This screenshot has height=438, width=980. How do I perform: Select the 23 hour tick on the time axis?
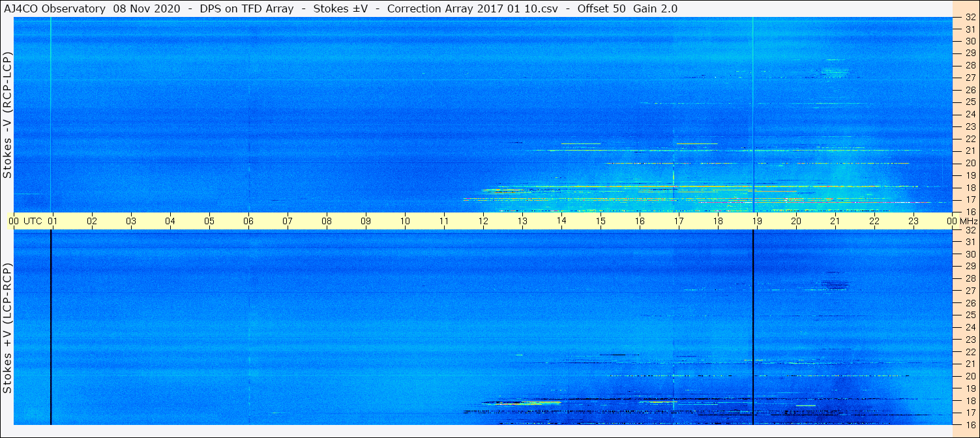[913, 221]
